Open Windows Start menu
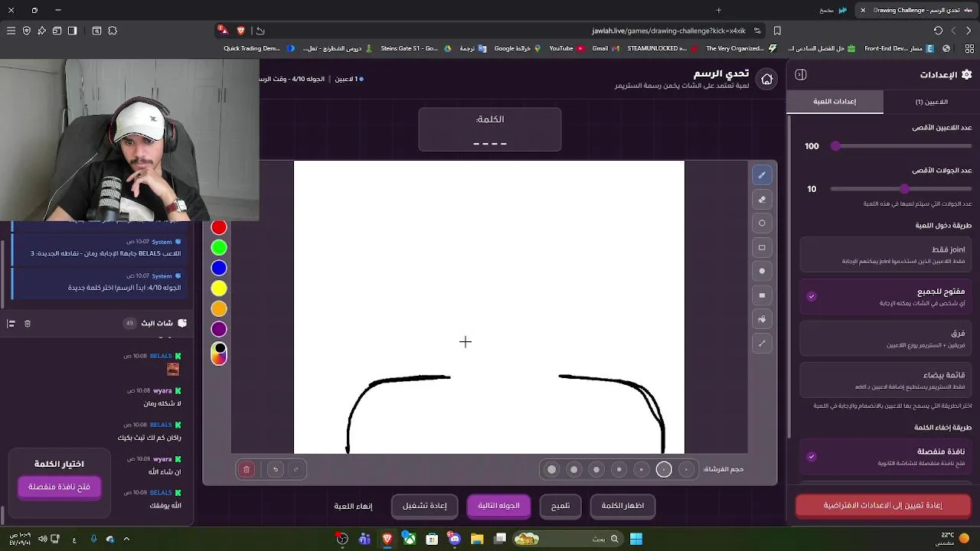980x551 pixels. [636, 539]
